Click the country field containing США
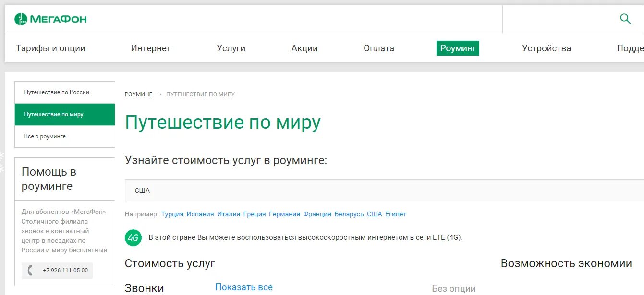 pyautogui.click(x=384, y=191)
